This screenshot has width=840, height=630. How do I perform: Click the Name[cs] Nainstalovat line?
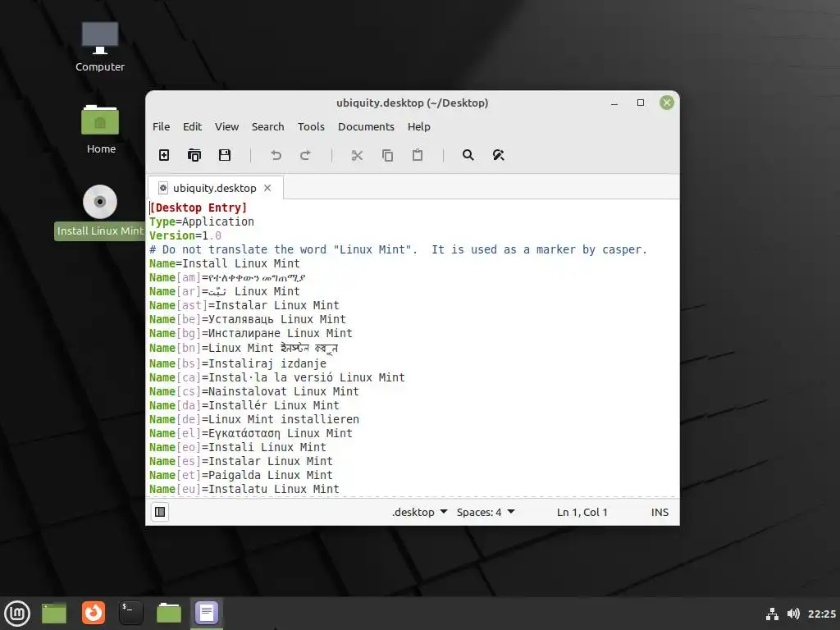[x=254, y=391]
